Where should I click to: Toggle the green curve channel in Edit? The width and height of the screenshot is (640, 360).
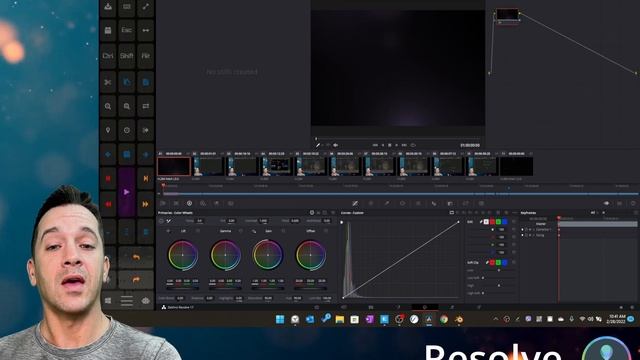[498, 222]
